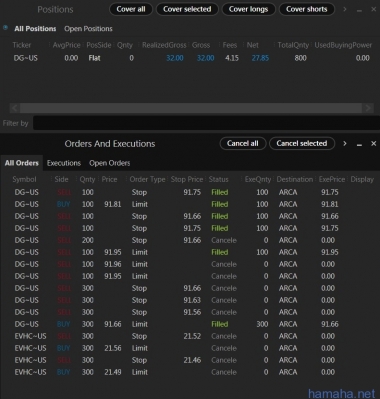This screenshot has width=380, height=399.
Task: Sort positions by Ticker column
Action: [x=22, y=45]
